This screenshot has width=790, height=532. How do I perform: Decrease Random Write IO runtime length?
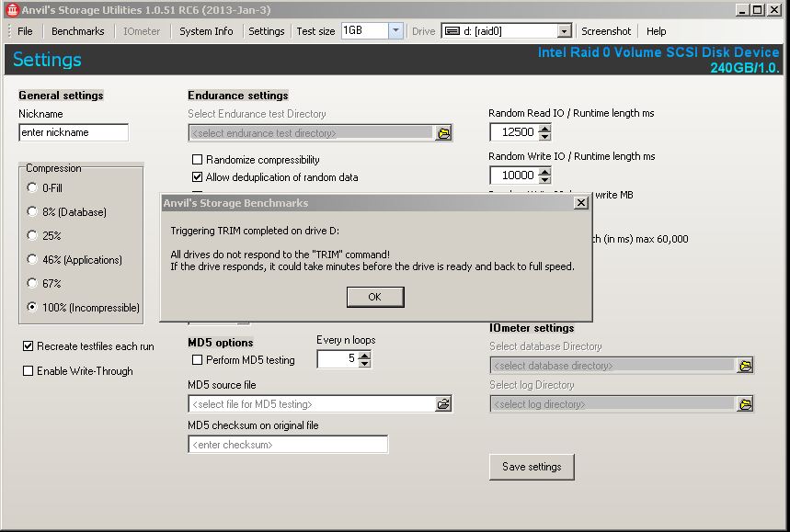click(544, 180)
